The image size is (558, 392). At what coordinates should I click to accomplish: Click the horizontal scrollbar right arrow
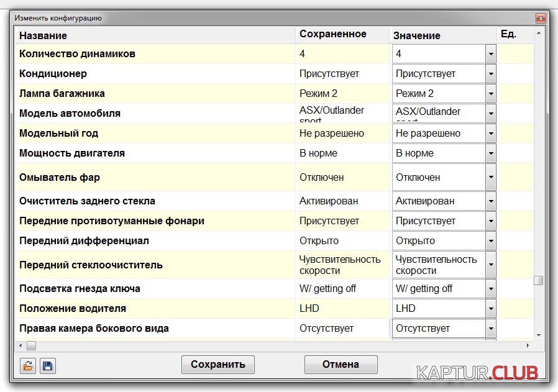tap(528, 345)
